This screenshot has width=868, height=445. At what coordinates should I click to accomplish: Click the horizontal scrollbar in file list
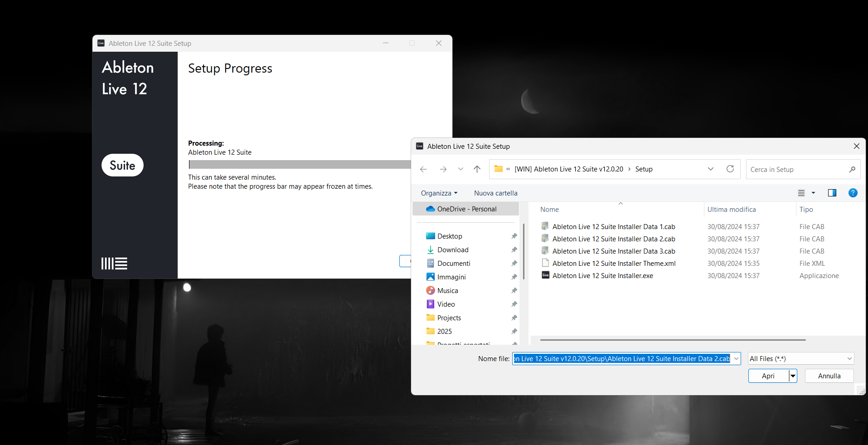(673, 340)
